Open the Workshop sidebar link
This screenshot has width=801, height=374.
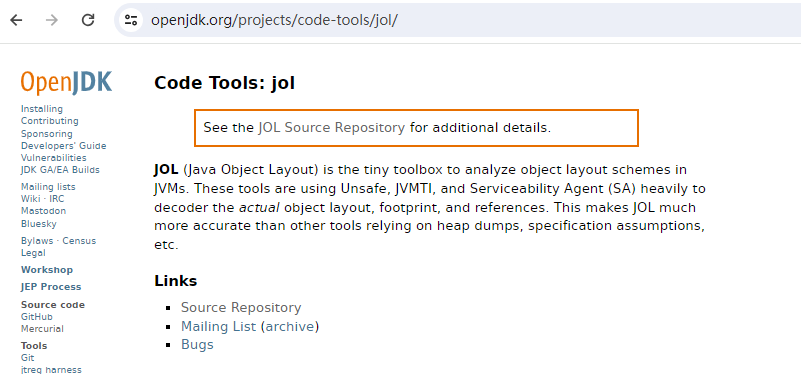coord(47,270)
